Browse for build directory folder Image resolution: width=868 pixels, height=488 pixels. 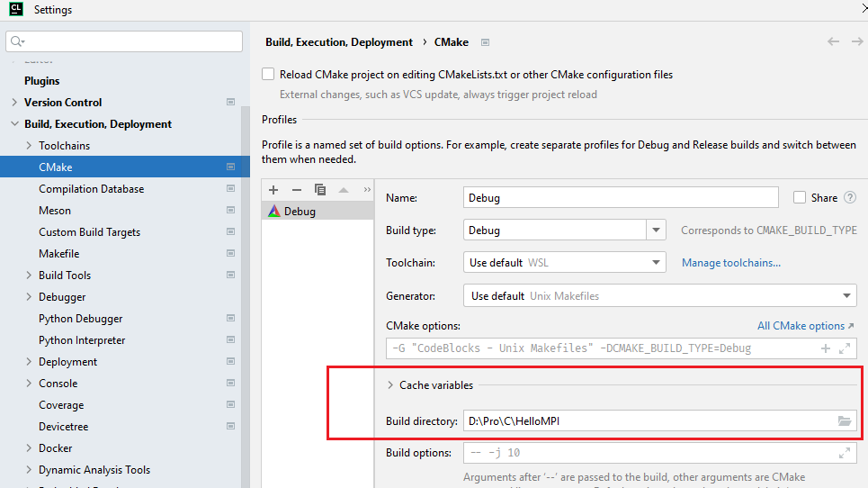[844, 420]
